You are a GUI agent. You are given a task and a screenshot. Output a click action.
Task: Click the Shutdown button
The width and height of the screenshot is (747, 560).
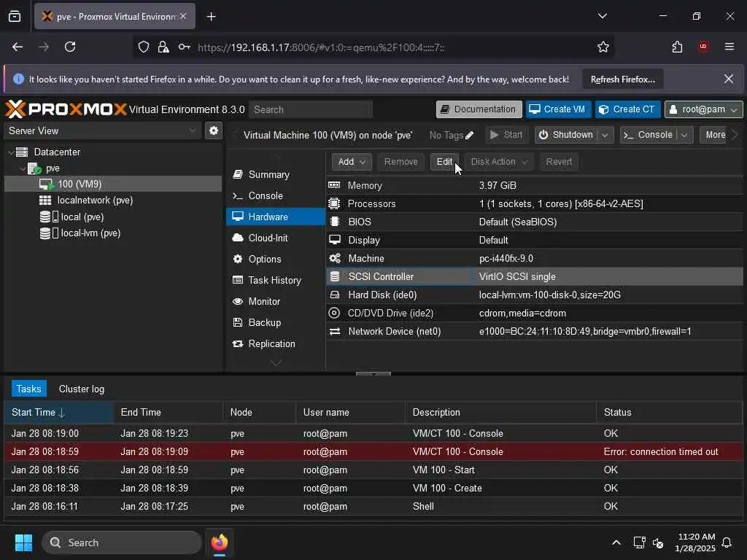click(x=566, y=135)
